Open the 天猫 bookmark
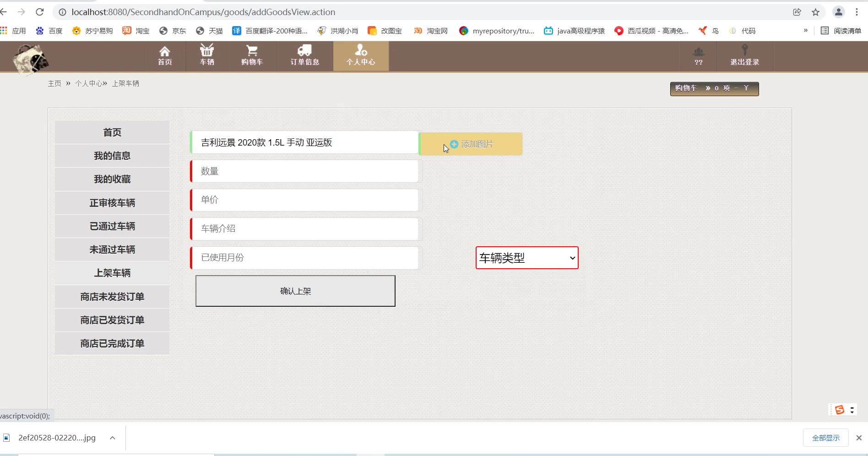This screenshot has width=868, height=456. click(209, 31)
